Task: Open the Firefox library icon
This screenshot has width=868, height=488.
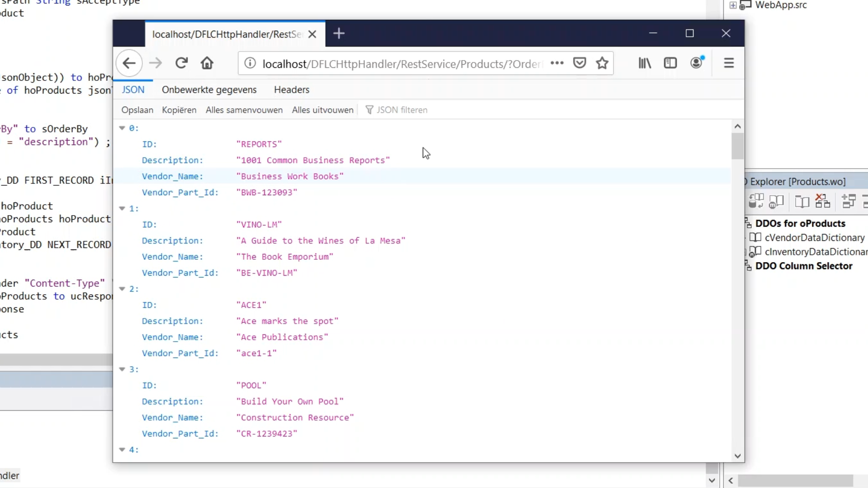Action: [x=645, y=63]
